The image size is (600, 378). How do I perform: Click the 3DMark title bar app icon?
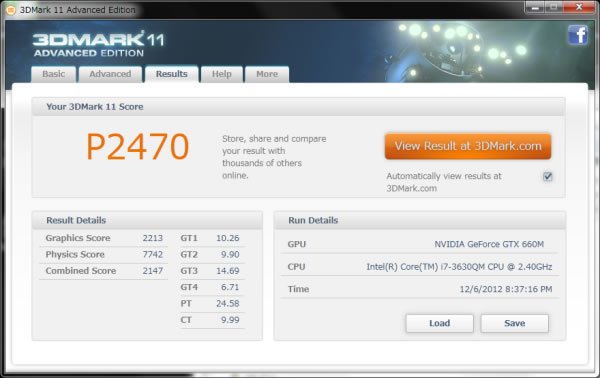point(11,10)
